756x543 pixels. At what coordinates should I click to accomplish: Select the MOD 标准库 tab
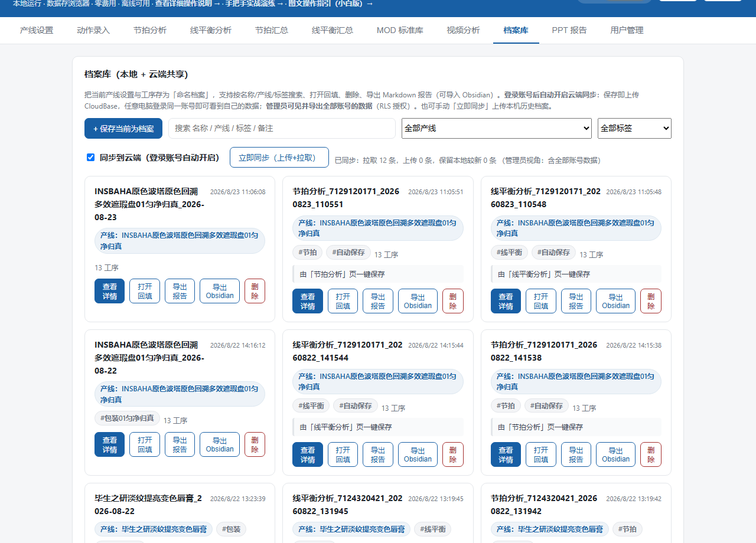400,30
